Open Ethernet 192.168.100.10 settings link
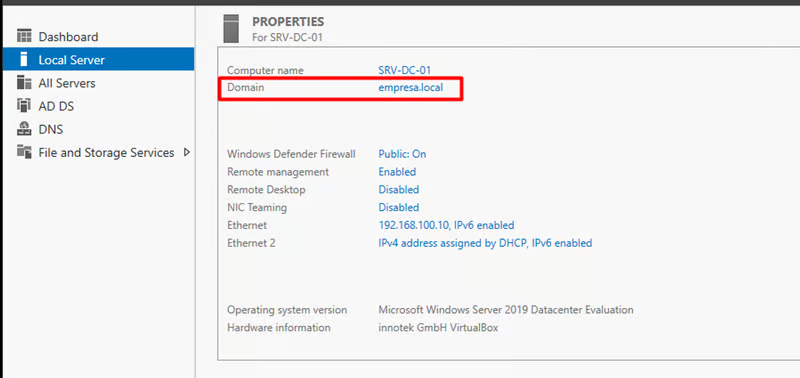800x378 pixels. click(x=446, y=225)
